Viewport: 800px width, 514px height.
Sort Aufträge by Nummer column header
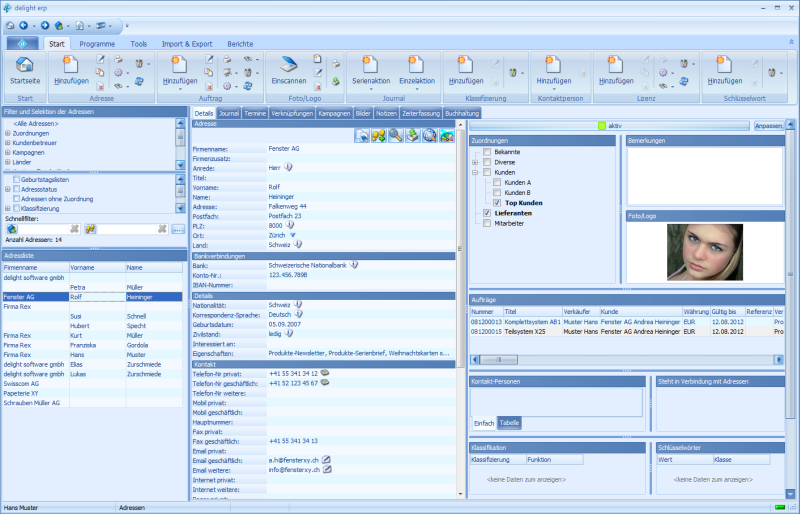pyautogui.click(x=486, y=311)
